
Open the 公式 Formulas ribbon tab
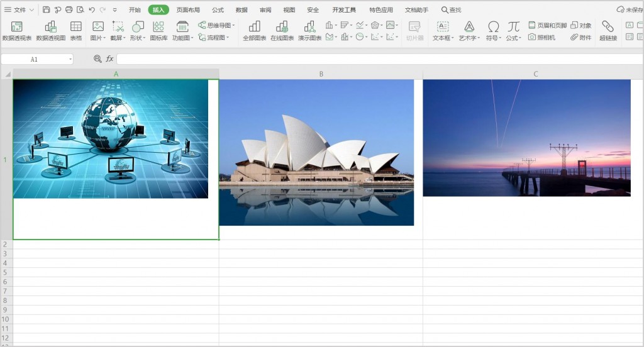(x=218, y=9)
